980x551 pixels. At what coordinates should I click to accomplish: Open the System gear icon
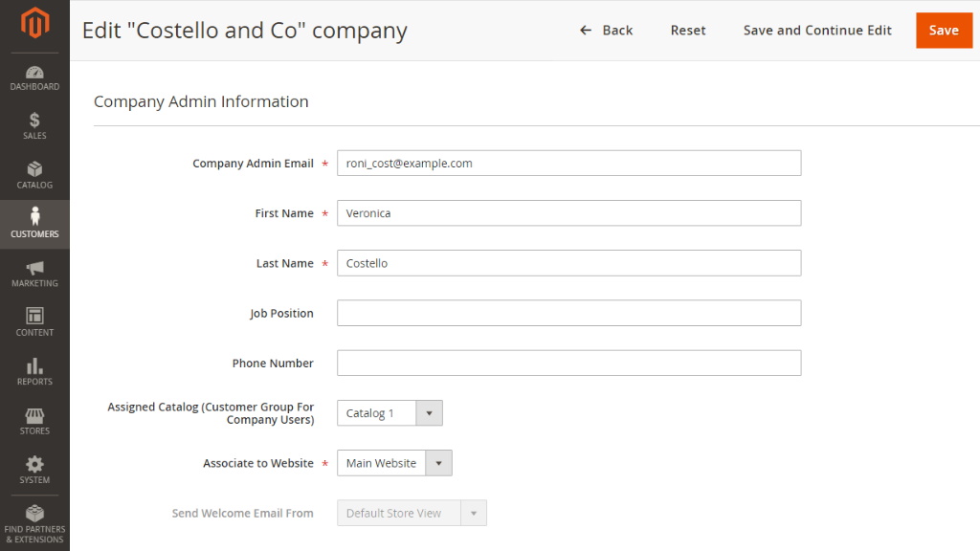[34, 465]
